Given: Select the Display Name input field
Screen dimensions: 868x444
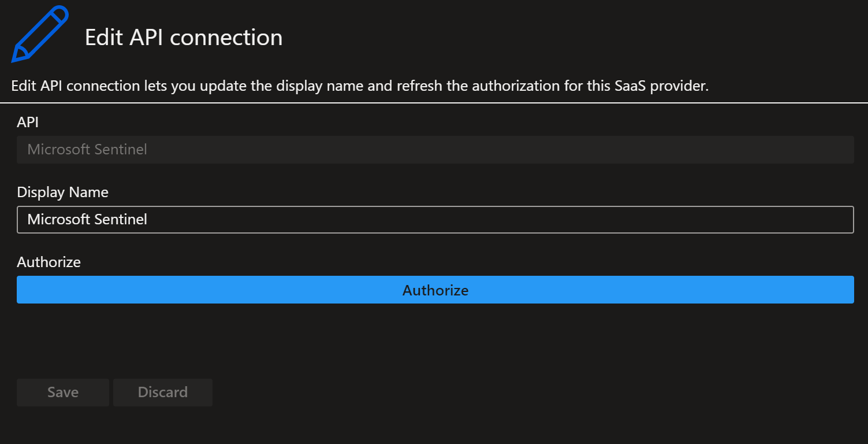Looking at the screenshot, I should 435,220.
